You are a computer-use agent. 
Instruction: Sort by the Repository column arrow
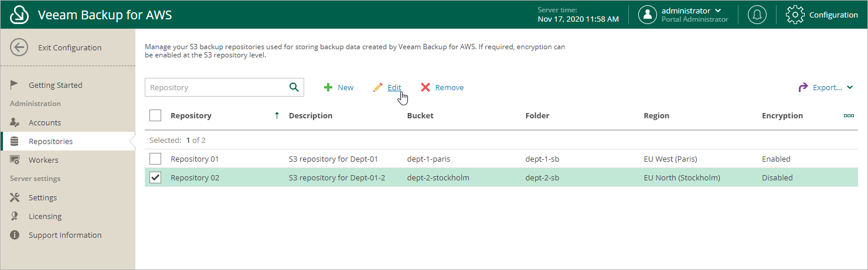click(x=277, y=115)
